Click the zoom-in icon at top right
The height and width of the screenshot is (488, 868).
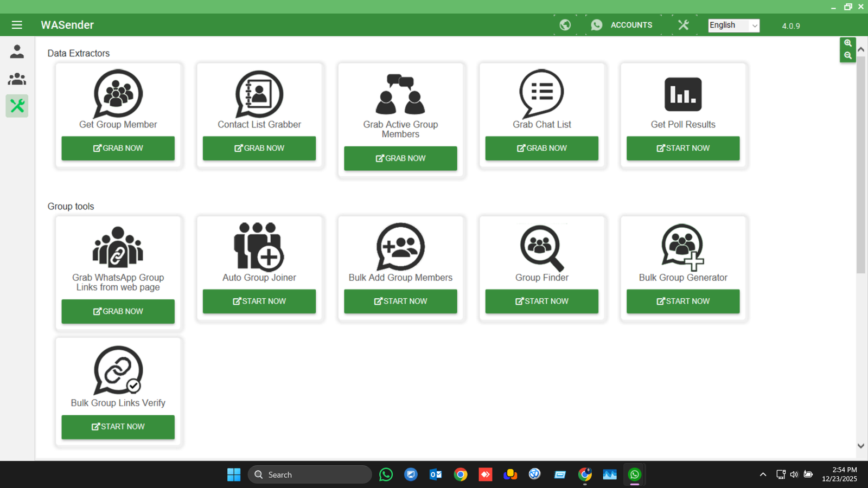click(x=848, y=42)
